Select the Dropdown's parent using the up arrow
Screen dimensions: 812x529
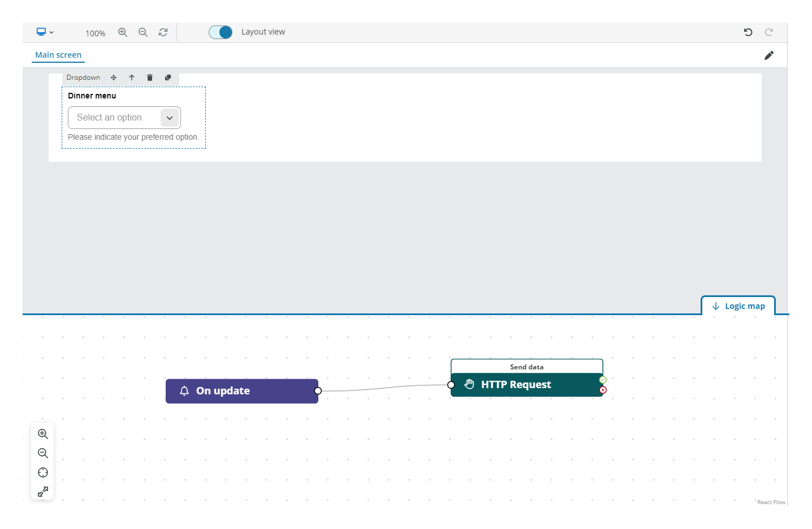(x=132, y=78)
